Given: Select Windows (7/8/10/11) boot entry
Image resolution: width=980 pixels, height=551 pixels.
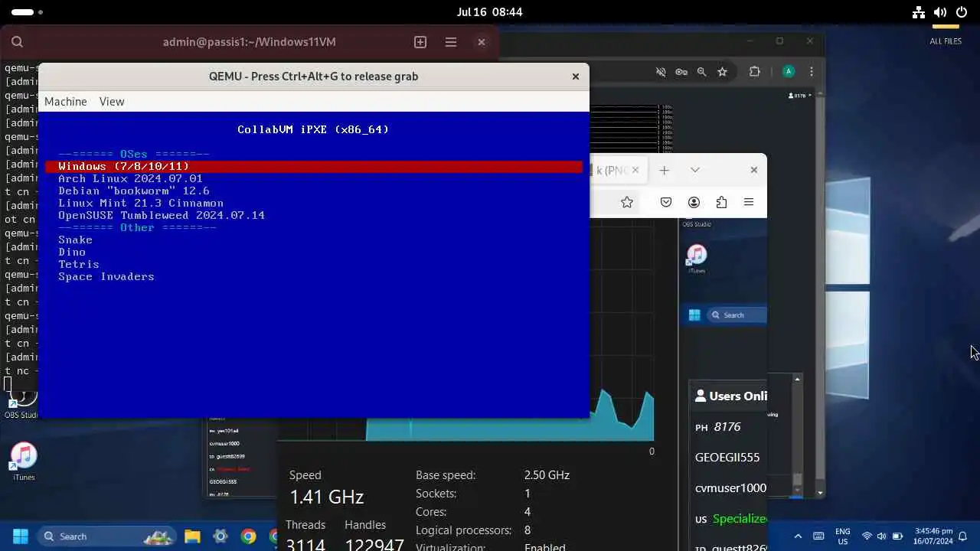Looking at the screenshot, I should 314,166.
